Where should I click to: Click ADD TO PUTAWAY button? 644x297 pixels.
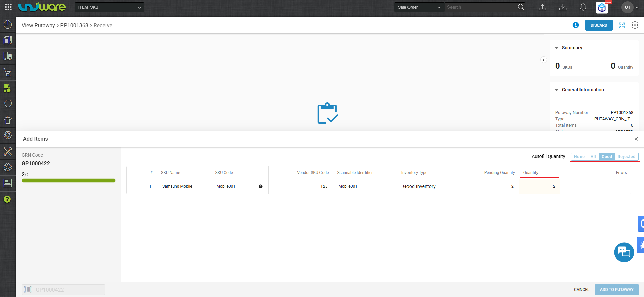pyautogui.click(x=616, y=290)
